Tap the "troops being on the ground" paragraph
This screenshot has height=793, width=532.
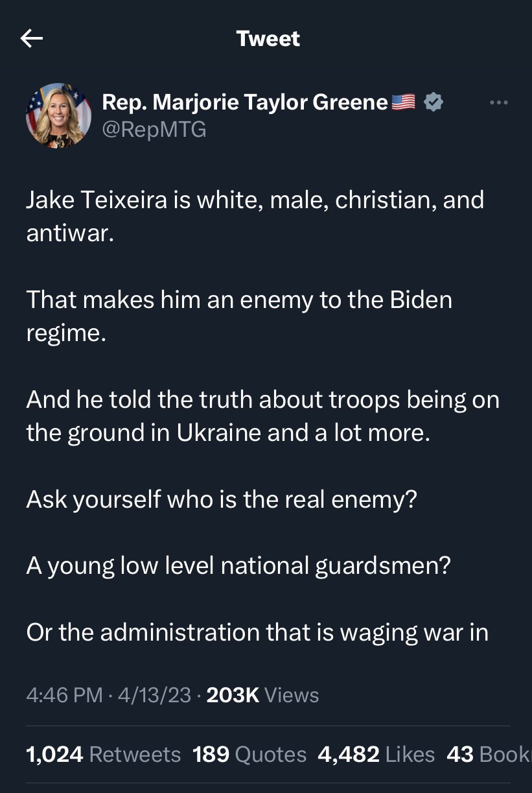click(x=262, y=416)
